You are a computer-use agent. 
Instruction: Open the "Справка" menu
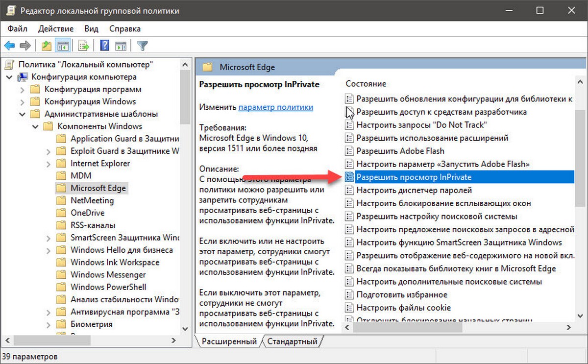(125, 29)
